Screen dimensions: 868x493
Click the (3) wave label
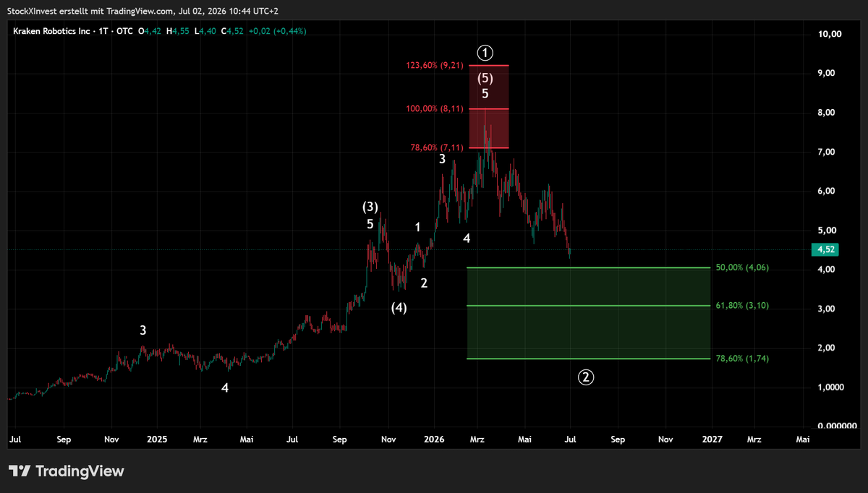pyautogui.click(x=370, y=207)
